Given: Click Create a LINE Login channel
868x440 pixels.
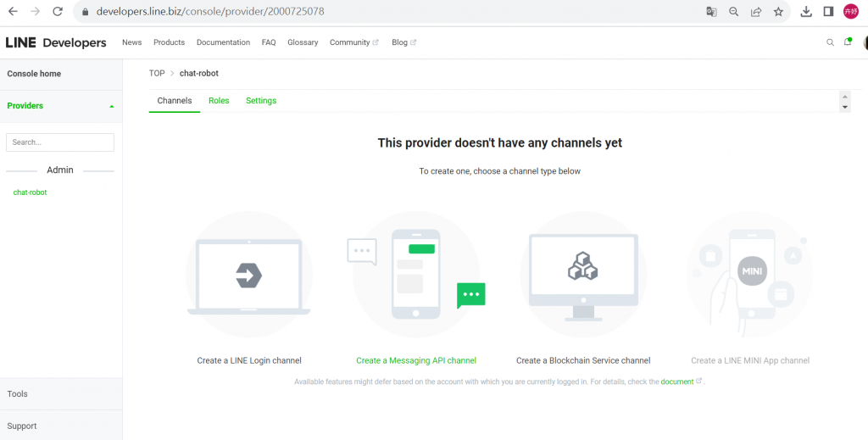Looking at the screenshot, I should point(249,361).
